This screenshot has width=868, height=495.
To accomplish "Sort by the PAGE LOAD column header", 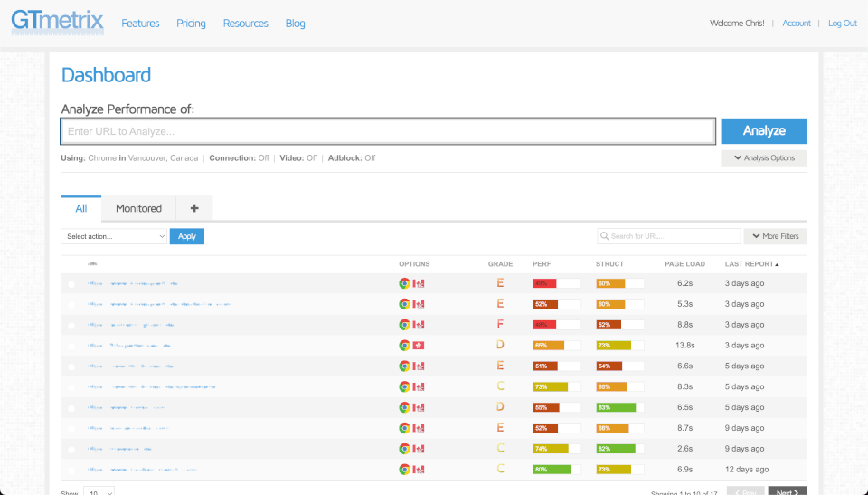I will pyautogui.click(x=684, y=264).
